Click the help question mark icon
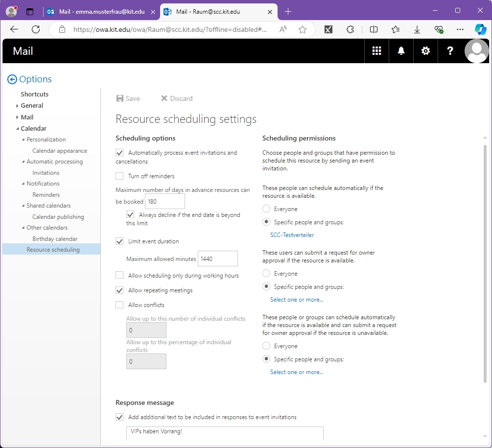 [450, 51]
